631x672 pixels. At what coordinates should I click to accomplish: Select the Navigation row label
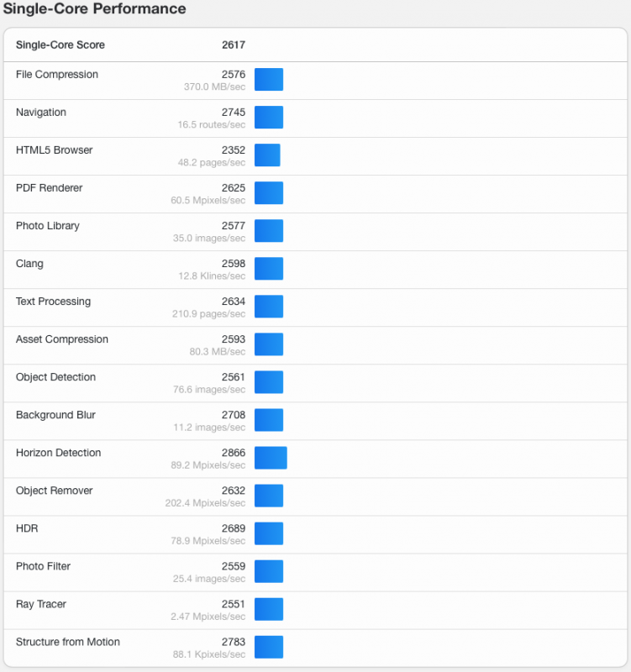coord(41,113)
